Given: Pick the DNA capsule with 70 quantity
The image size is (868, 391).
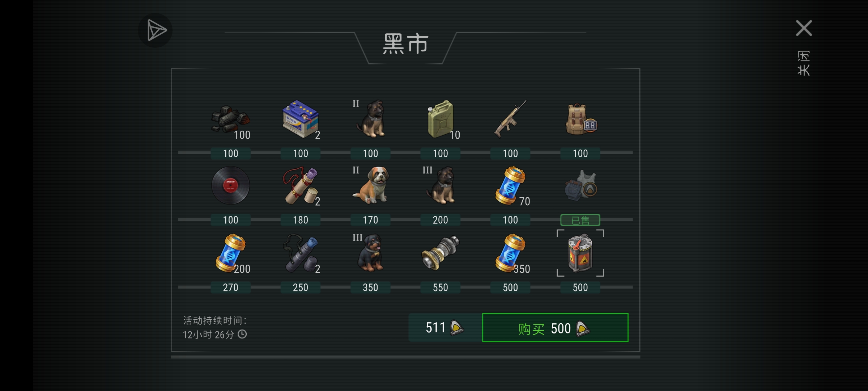Looking at the screenshot, I should [x=510, y=185].
